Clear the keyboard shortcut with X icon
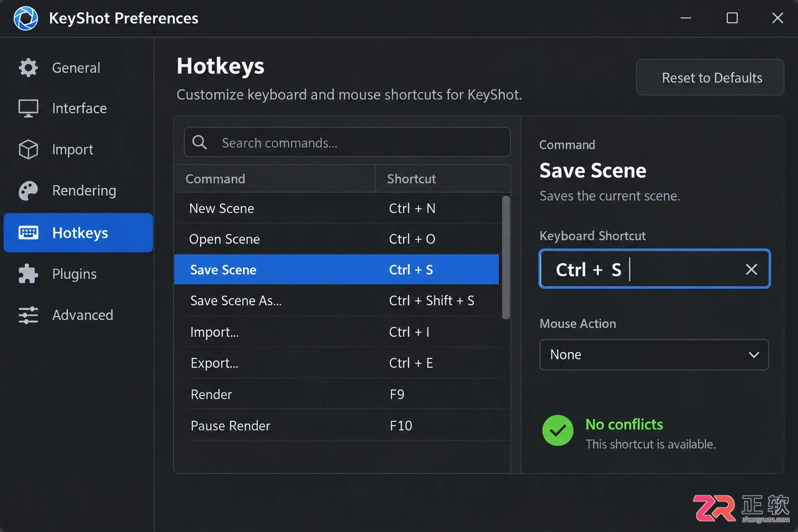 tap(751, 269)
